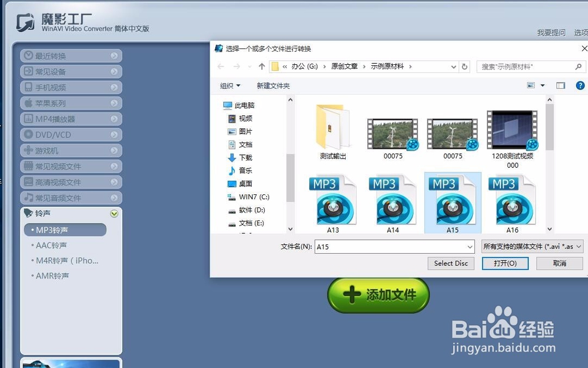Image resolution: width=588 pixels, height=368 pixels.
Task: Go back in the file dialog
Action: click(x=221, y=67)
